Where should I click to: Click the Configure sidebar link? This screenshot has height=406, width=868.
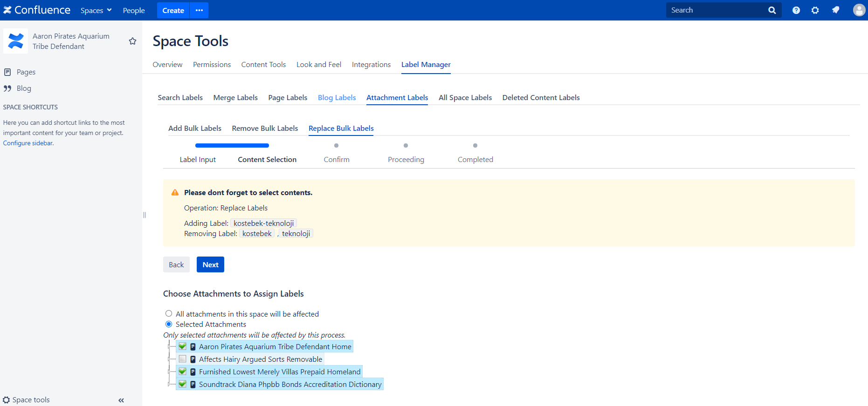click(x=28, y=143)
